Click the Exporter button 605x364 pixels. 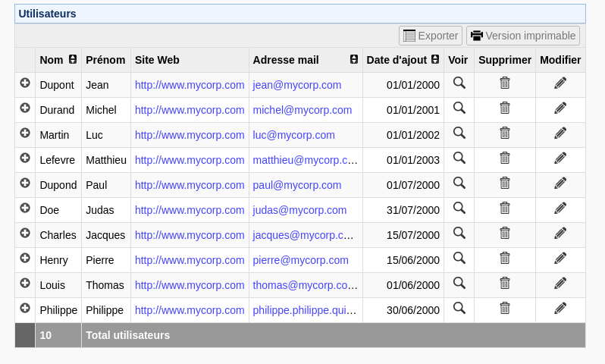pos(431,36)
